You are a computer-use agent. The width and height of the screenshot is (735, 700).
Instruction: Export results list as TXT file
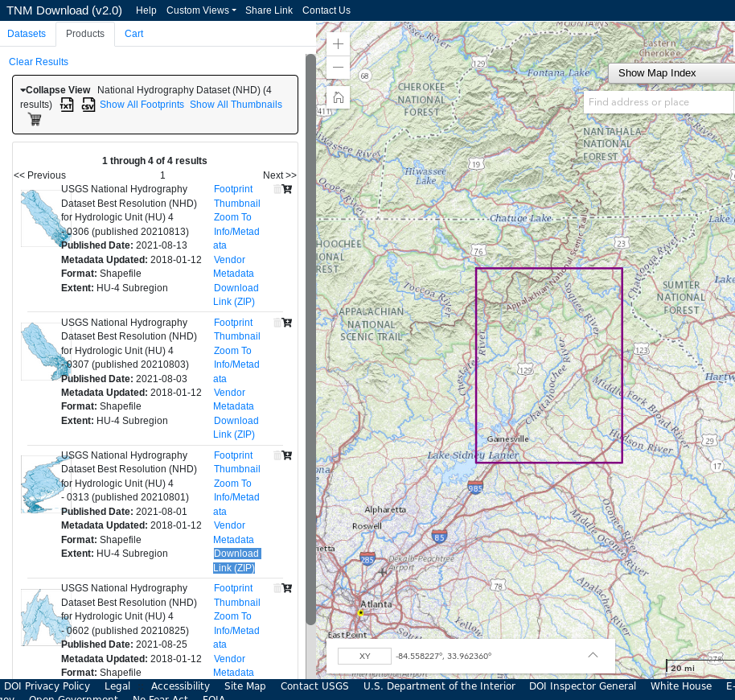[68, 105]
